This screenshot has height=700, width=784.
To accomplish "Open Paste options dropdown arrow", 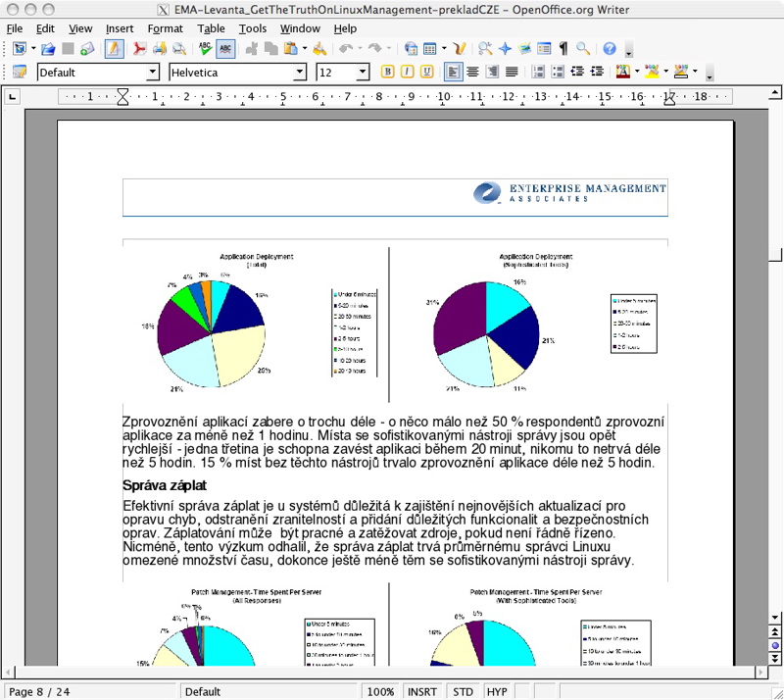I will coord(305,49).
